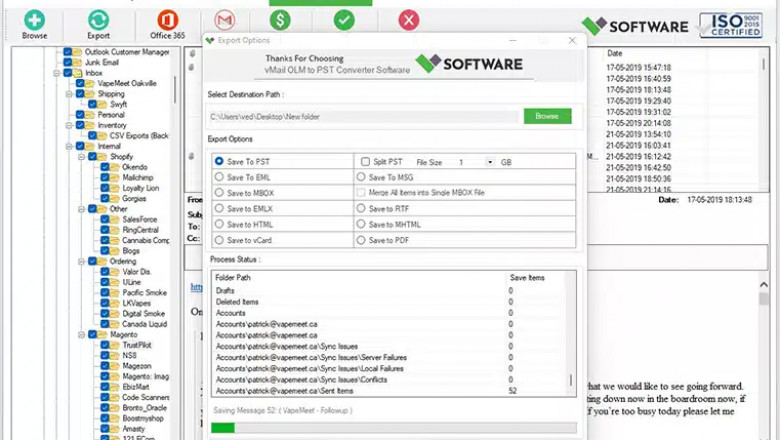Collapse the Shopify folder node

tap(82, 157)
